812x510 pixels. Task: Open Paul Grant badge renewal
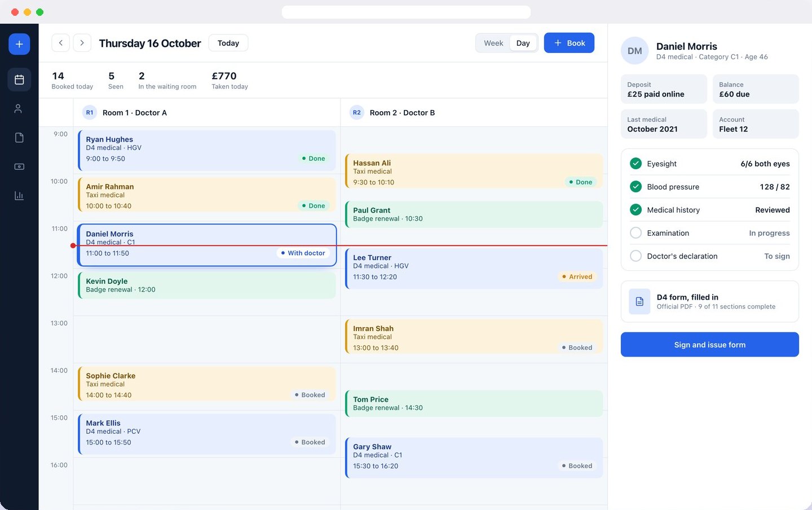point(474,214)
